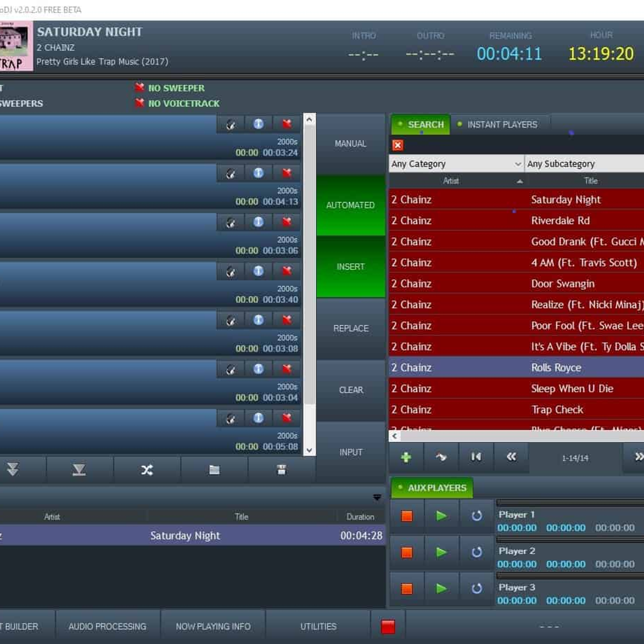This screenshot has width=644, height=644.
Task: Open the Any Subcategory dropdown
Action: (584, 164)
